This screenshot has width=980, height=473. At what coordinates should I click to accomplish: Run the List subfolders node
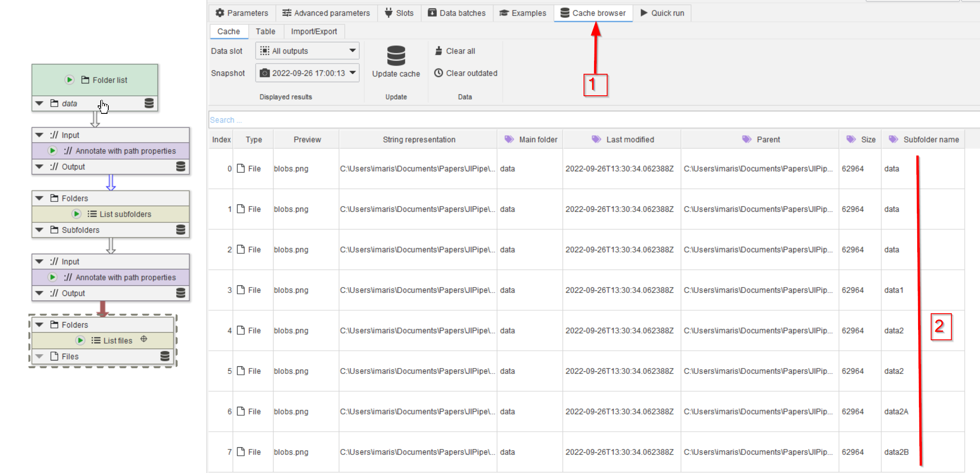click(x=76, y=214)
